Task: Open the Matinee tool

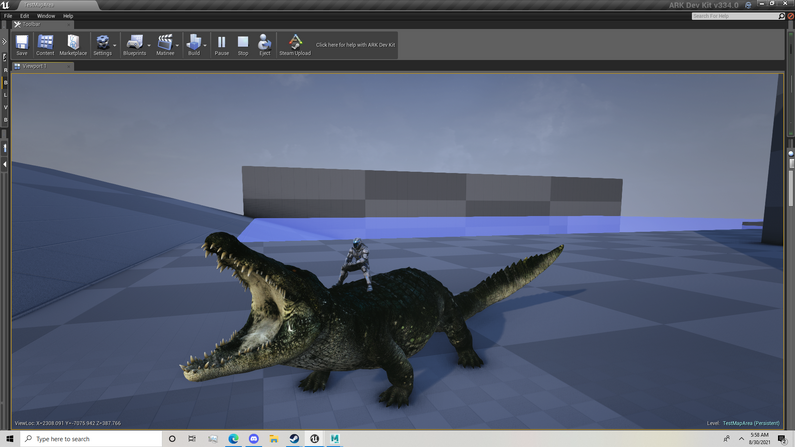Action: (165, 45)
